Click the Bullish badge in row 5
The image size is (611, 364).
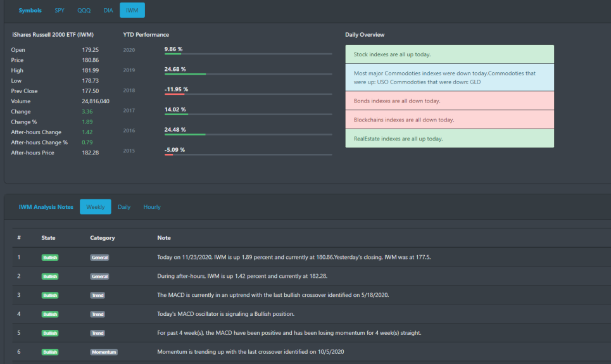point(50,333)
